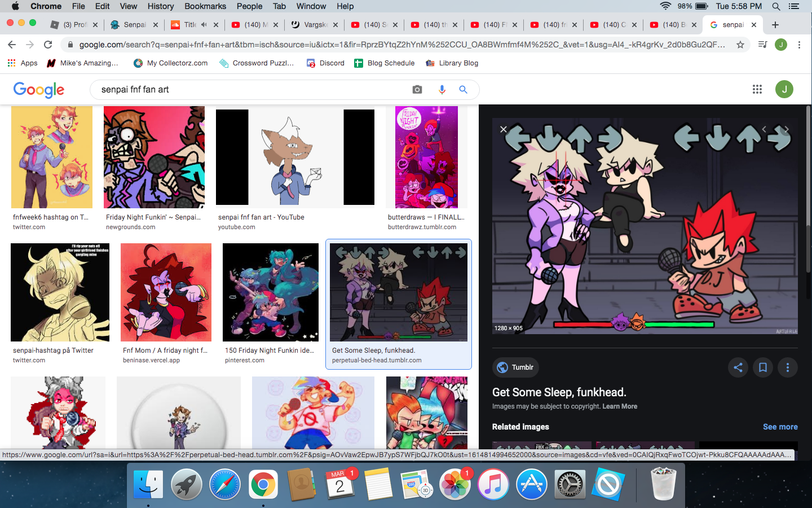Screen dimensions: 812x508
Task: Click the blue search magnifier button
Action: [463, 90]
